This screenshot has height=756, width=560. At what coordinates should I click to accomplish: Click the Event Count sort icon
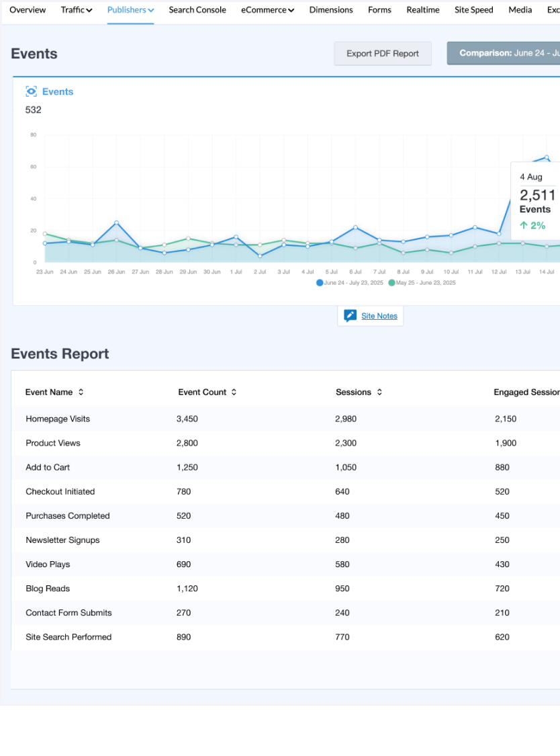coord(234,392)
